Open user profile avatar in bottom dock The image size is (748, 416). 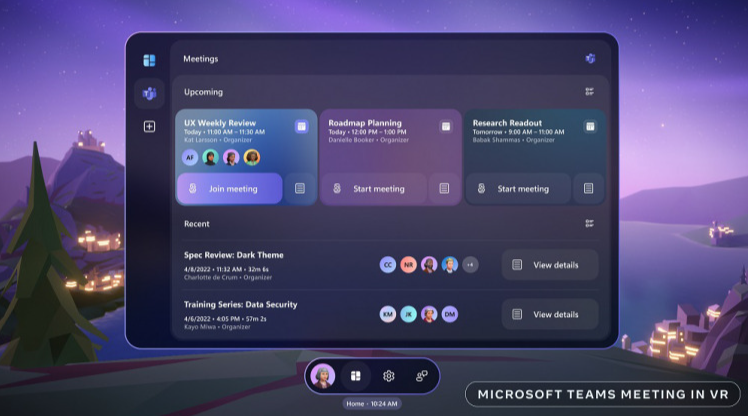pos(323,376)
